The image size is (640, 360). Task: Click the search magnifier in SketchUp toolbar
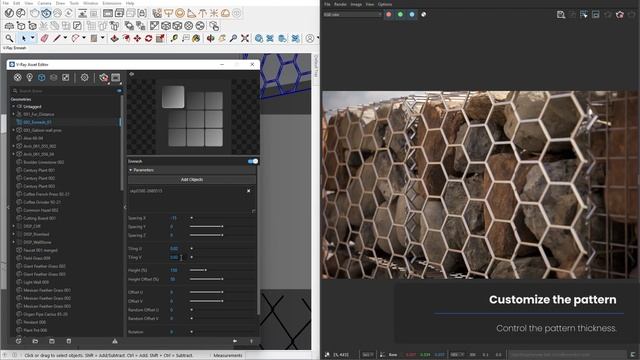(x=9, y=38)
